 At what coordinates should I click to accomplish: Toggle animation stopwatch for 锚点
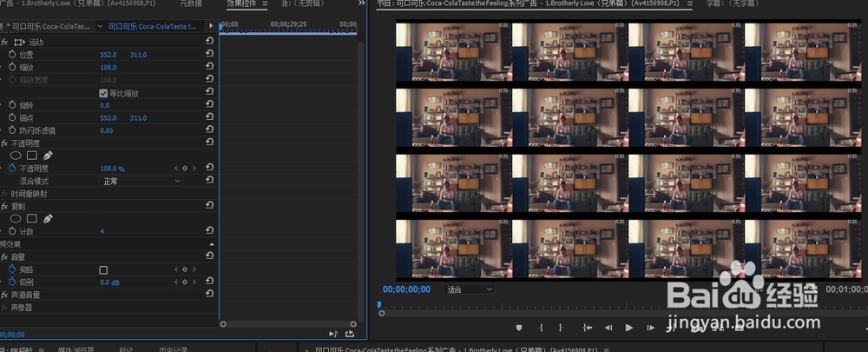(12, 117)
